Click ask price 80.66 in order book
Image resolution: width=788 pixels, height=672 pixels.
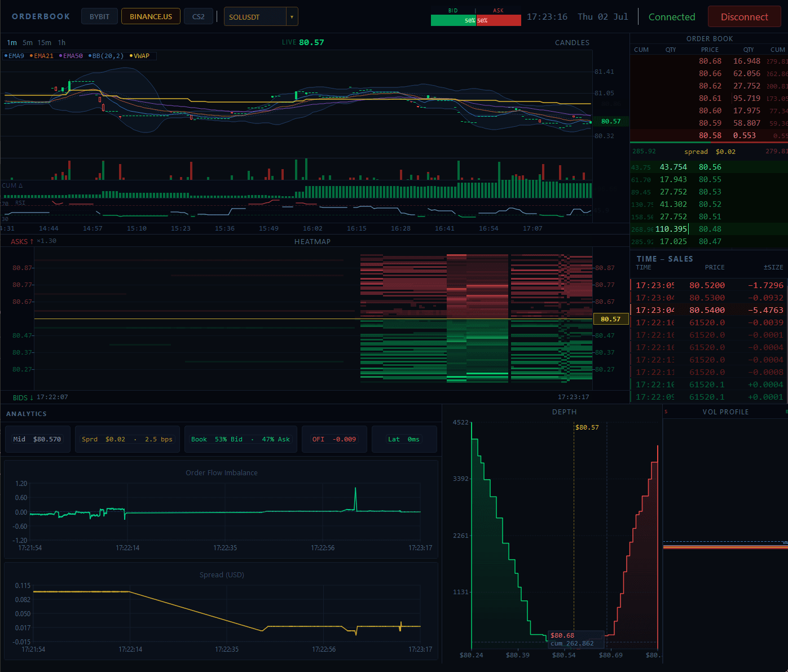coord(710,73)
